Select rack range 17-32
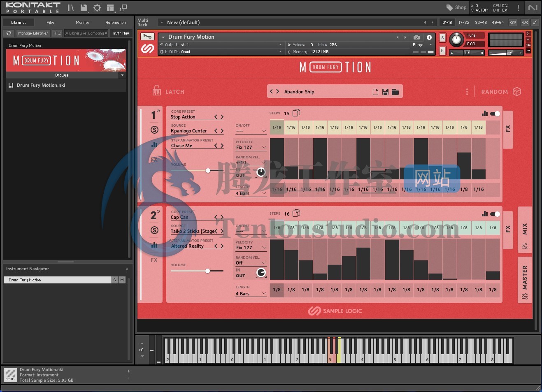Image resolution: width=542 pixels, height=392 pixels. click(464, 23)
